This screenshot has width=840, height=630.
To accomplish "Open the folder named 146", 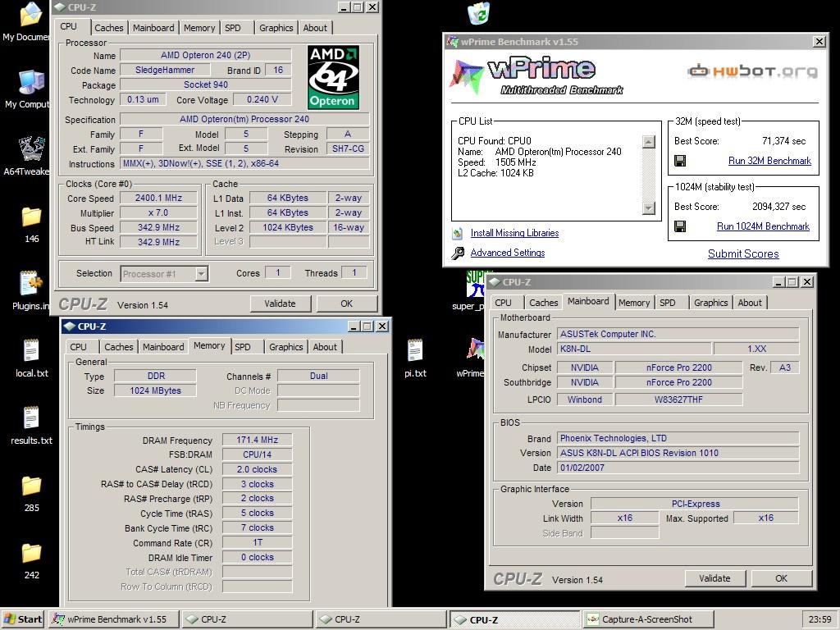I will click(31, 217).
